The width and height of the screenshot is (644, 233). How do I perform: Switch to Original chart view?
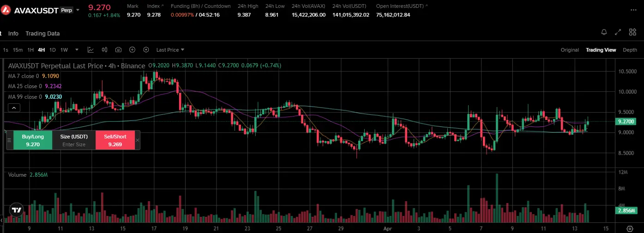coord(570,50)
